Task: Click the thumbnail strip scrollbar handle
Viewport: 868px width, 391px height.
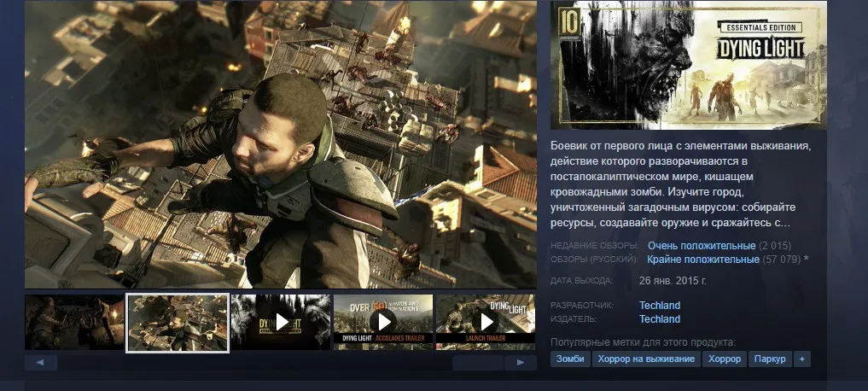Action: tap(478, 363)
